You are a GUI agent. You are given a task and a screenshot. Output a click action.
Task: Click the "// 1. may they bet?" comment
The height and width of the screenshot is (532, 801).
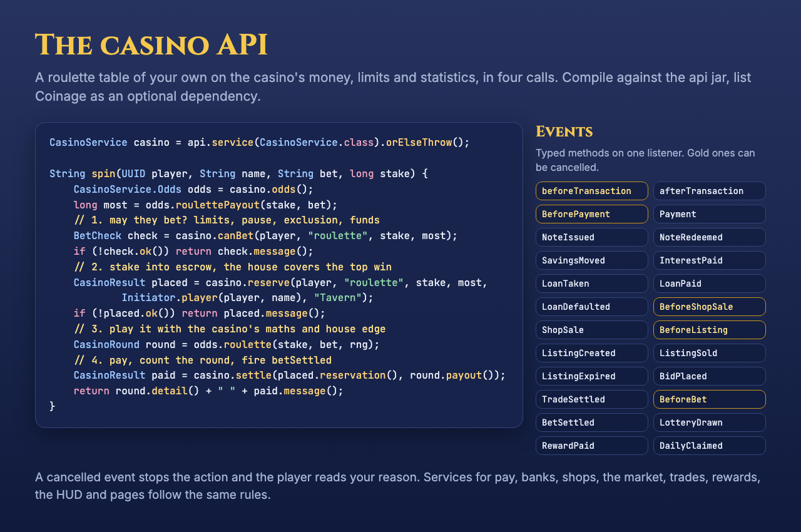[x=227, y=220]
